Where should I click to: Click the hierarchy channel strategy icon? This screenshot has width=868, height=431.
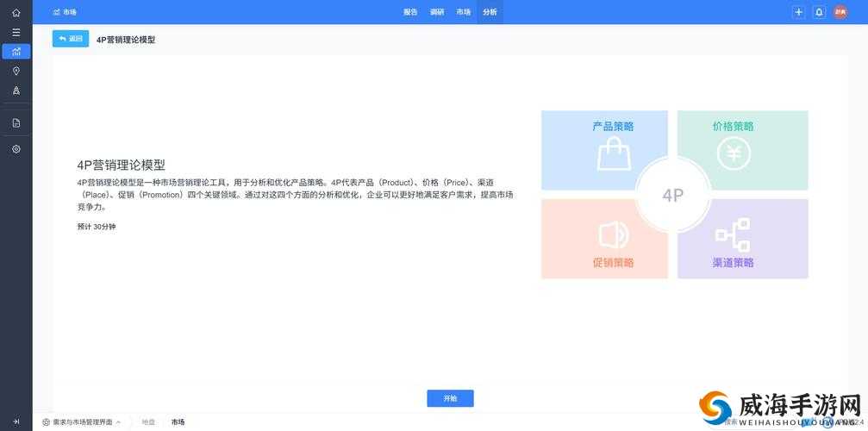click(x=733, y=235)
